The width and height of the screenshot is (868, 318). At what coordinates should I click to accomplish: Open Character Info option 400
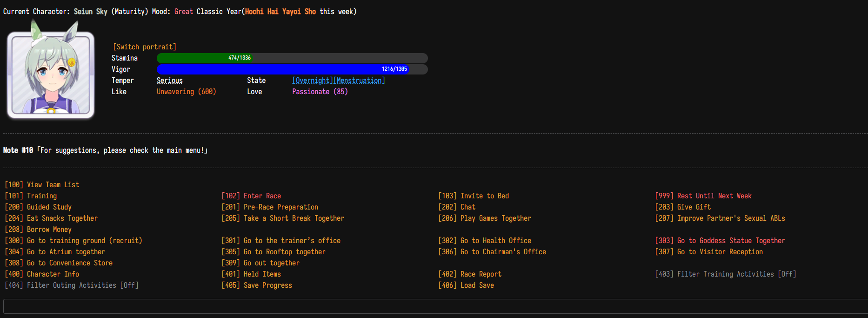point(42,274)
